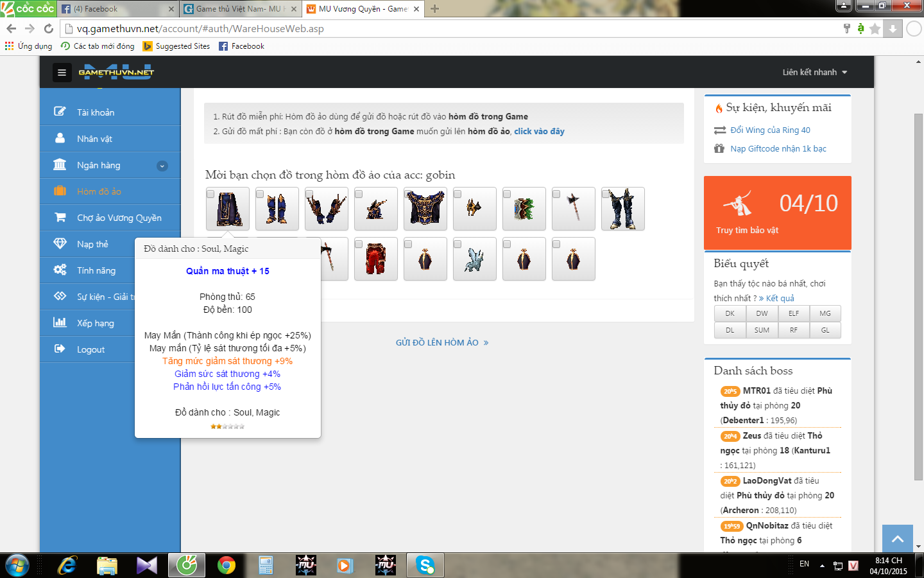924x578 pixels.
Task: Open Suggested Sites bookmark
Action: tap(176, 46)
